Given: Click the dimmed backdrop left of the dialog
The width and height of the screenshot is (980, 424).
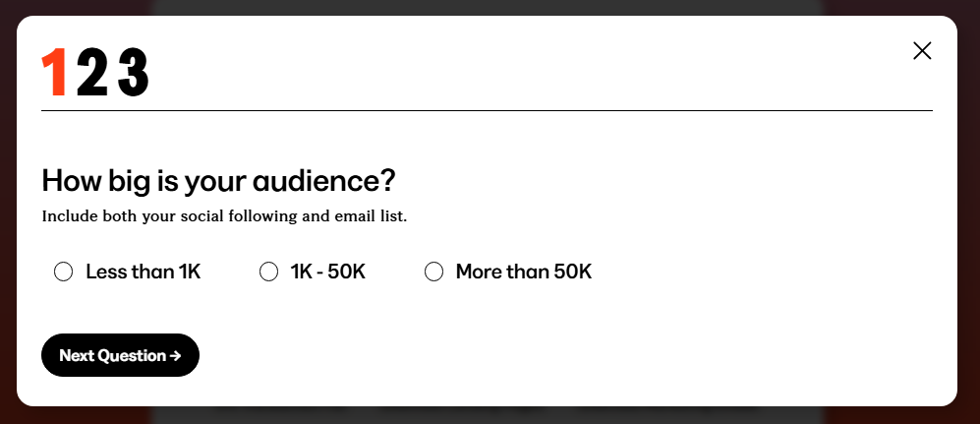Looking at the screenshot, I should (x=8, y=212).
